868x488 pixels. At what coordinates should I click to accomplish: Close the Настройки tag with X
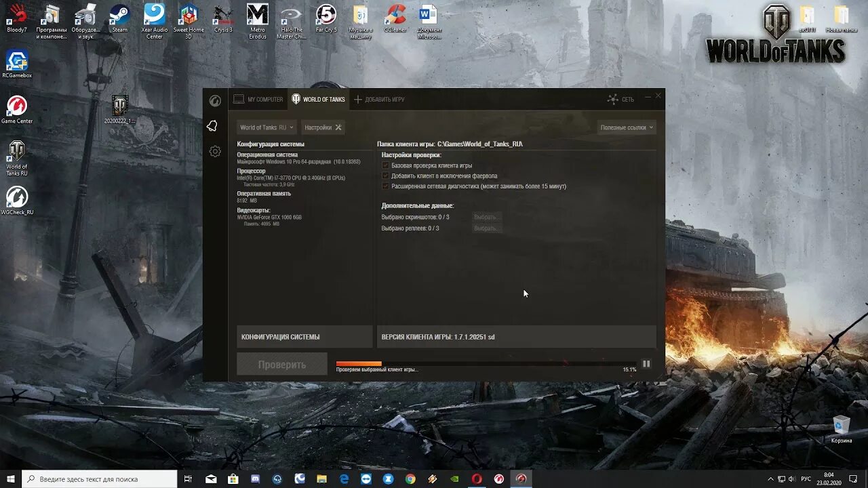[338, 127]
